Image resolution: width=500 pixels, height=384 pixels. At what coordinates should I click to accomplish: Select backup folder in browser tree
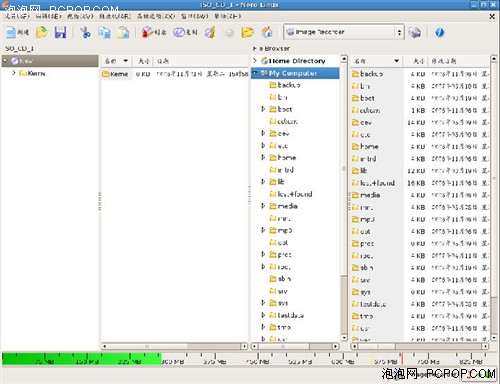coord(285,85)
